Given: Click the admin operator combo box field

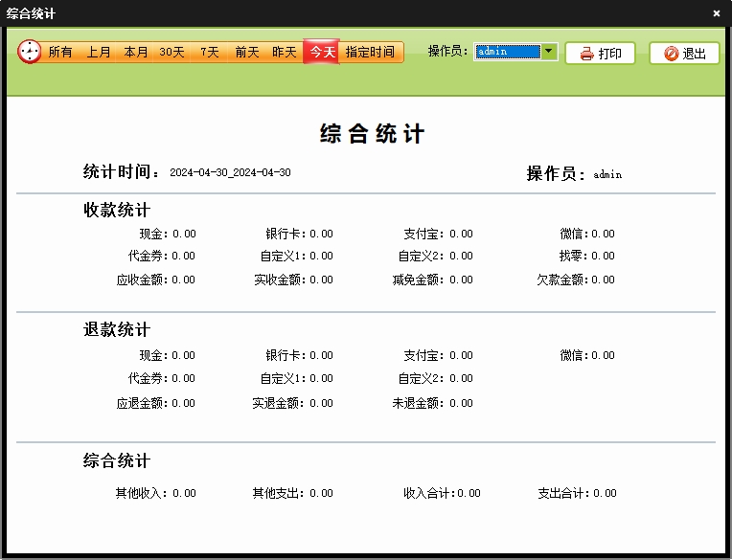Looking at the screenshot, I should pos(507,52).
